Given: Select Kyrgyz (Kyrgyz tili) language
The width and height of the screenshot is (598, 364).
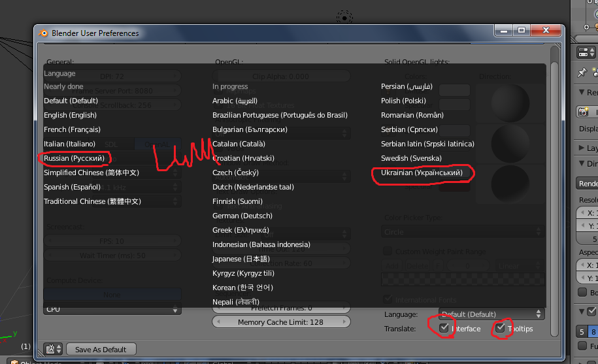Looking at the screenshot, I should [243, 273].
